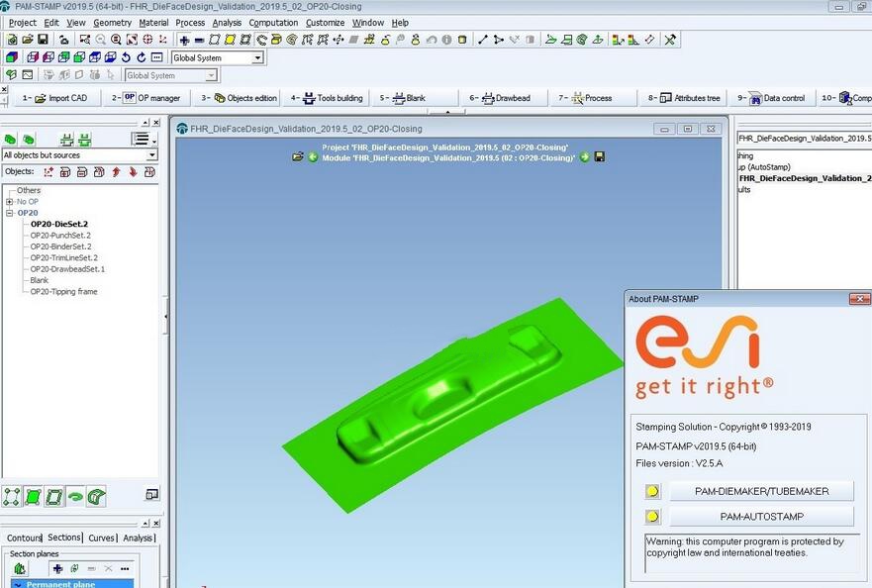Switch to the Sections tab
The width and height of the screenshot is (872, 588).
tap(64, 538)
